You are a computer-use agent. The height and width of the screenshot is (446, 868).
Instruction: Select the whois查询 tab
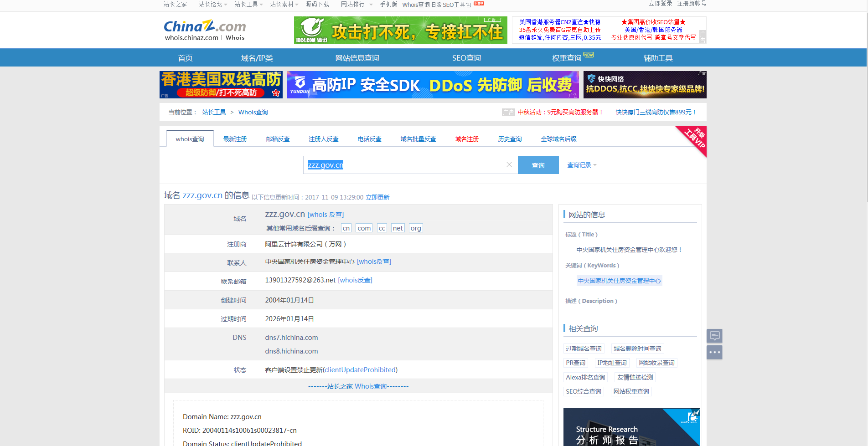[190, 139]
